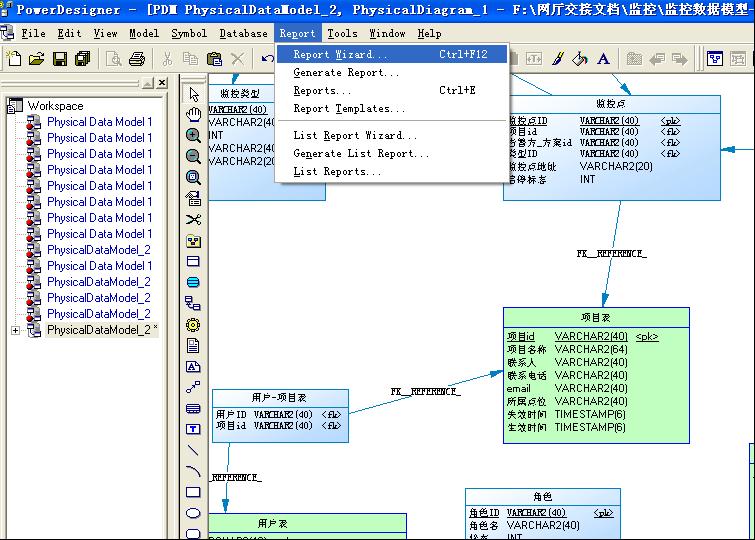Click the 监控点 table header at top right

(x=611, y=104)
